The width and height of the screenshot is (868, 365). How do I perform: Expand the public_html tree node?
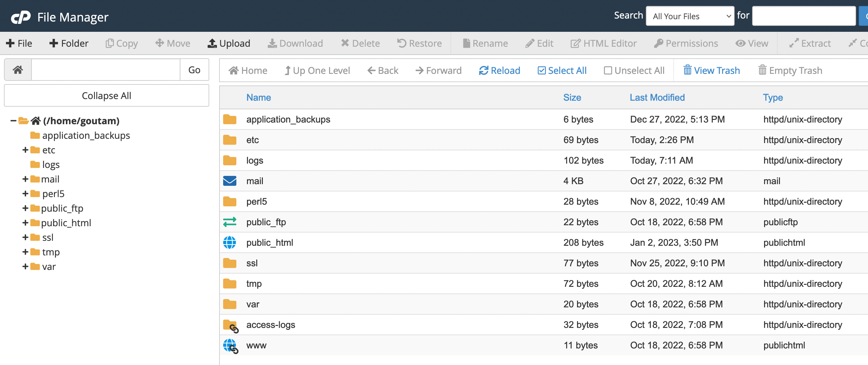[x=25, y=223]
